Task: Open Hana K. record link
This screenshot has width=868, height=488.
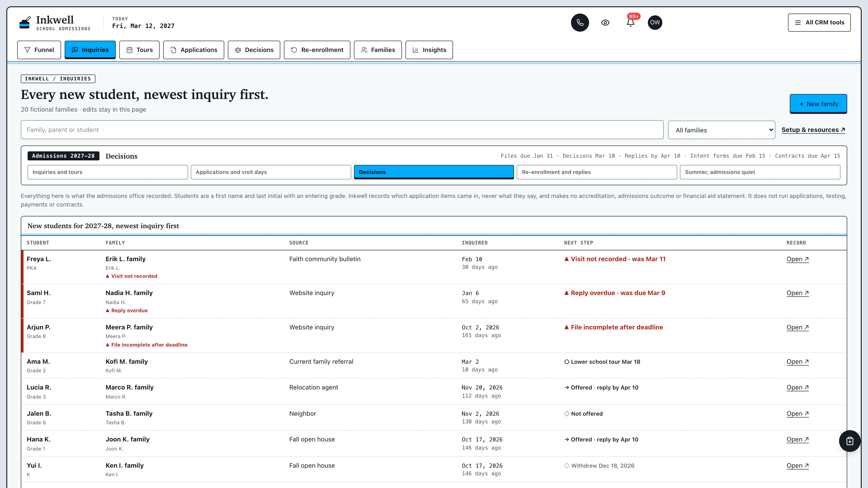Action: click(797, 439)
